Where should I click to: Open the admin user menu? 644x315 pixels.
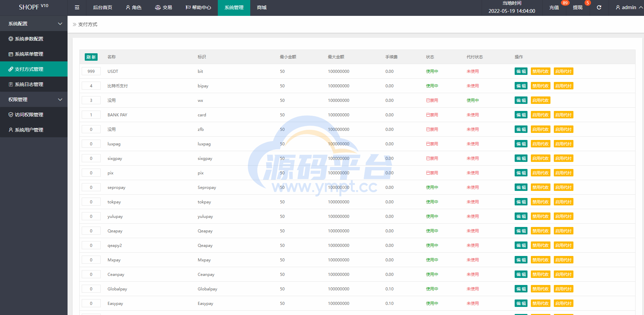click(x=629, y=7)
